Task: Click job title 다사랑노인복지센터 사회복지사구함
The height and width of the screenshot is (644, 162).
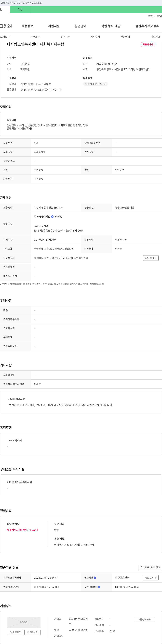Action: [35, 44]
